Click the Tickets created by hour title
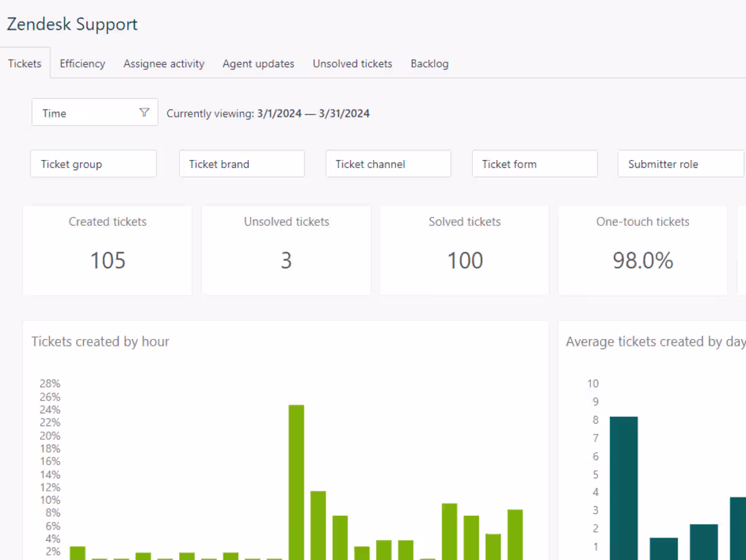 (100, 342)
